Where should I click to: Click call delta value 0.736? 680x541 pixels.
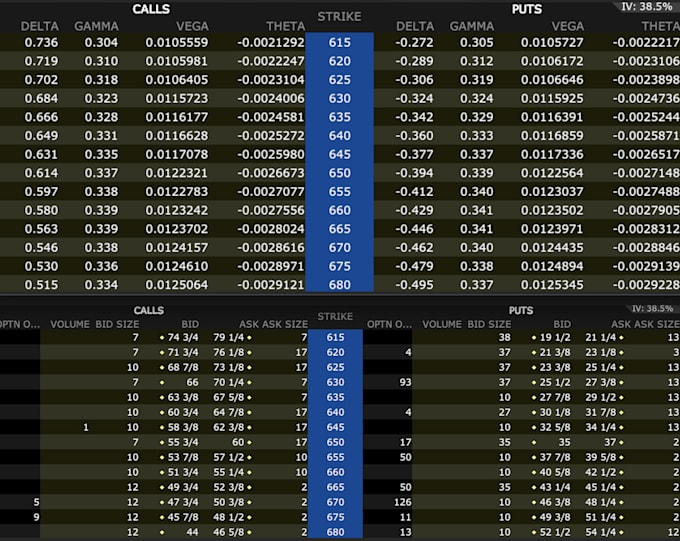point(41,43)
